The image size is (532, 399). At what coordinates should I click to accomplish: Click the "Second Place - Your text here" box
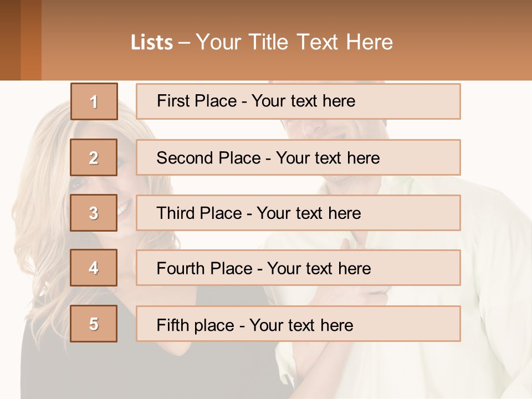[x=298, y=157]
